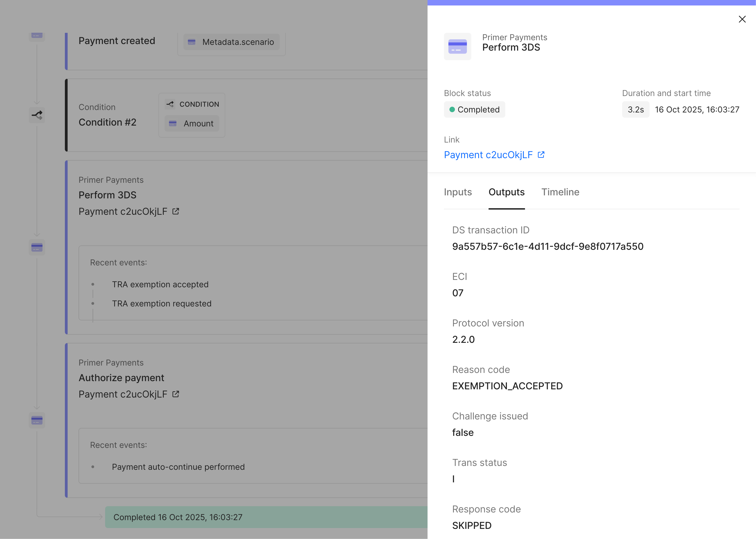The width and height of the screenshot is (756, 539).
Task: Close the Perform 3DS detail panel
Action: pyautogui.click(x=742, y=19)
